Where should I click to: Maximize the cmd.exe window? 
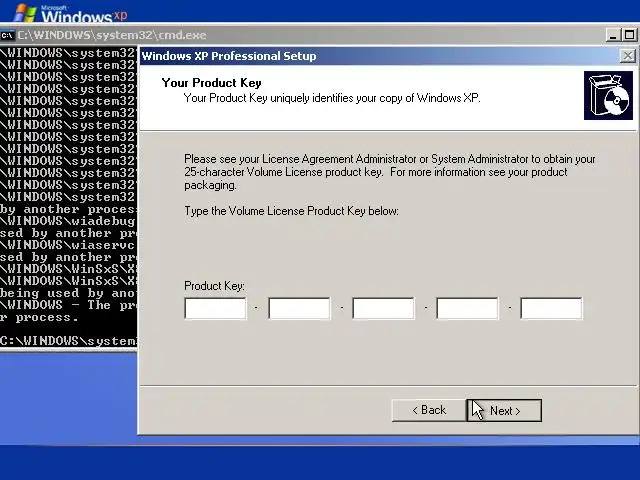pyautogui.click(x=629, y=35)
